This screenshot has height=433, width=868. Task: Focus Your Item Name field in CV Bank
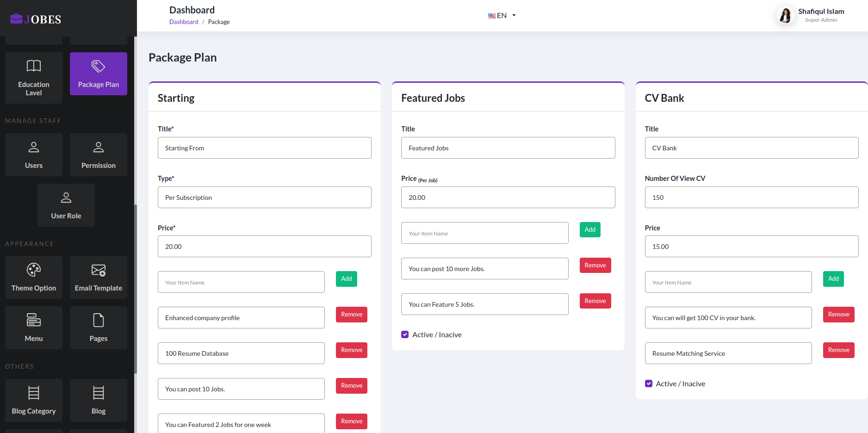coord(728,282)
